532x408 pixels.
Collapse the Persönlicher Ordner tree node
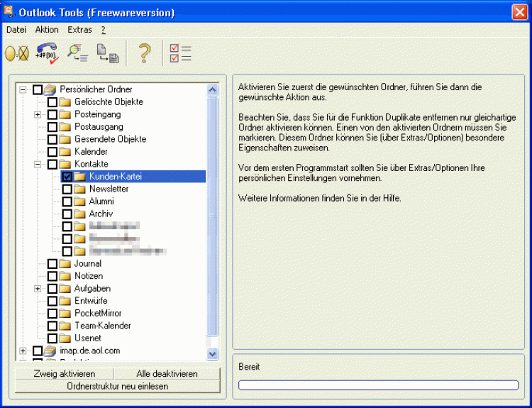coord(23,89)
